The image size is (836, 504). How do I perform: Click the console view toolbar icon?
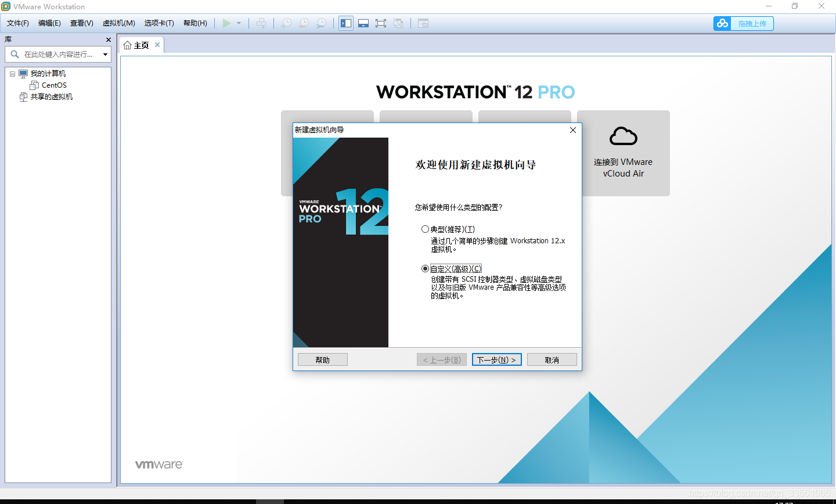coord(423,23)
